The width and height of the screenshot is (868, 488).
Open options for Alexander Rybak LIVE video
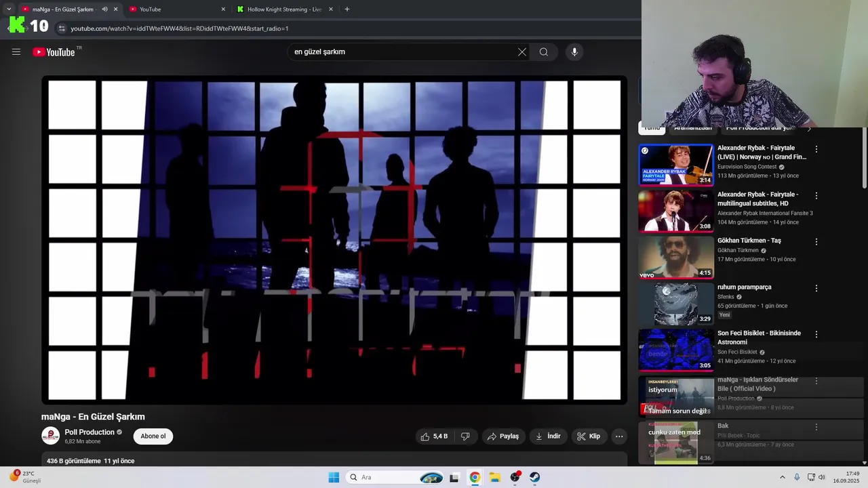[x=816, y=149]
